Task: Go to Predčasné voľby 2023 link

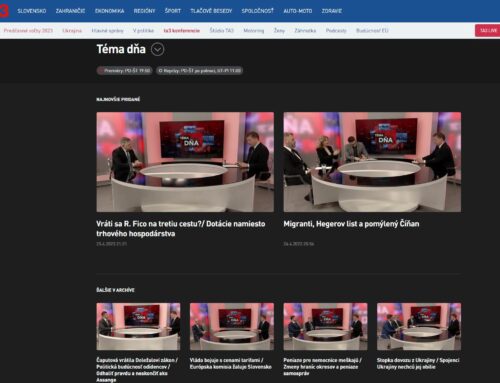Action: 28,31
